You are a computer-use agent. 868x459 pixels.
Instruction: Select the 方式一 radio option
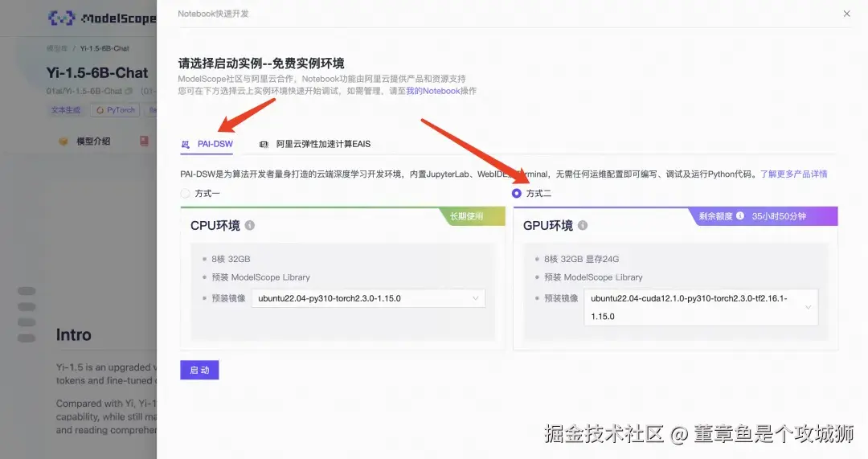[185, 193]
